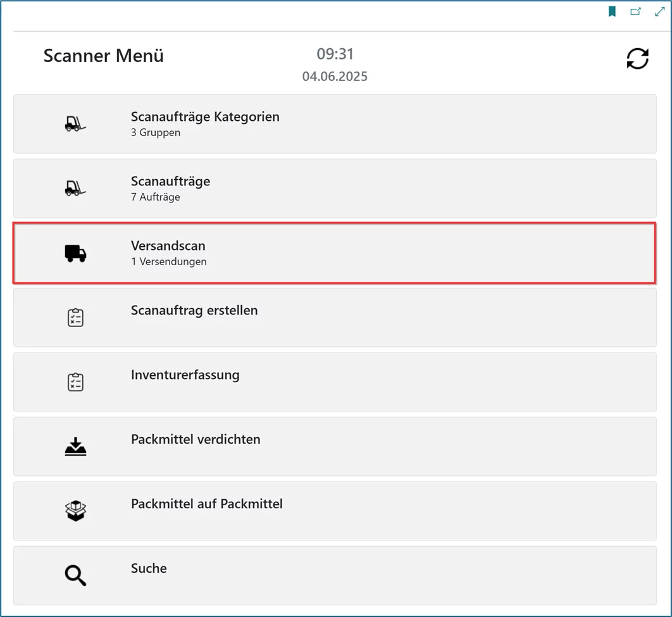Open Packmittel auf Packmittel text label
The height and width of the screenshot is (617, 672).
pyautogui.click(x=206, y=504)
